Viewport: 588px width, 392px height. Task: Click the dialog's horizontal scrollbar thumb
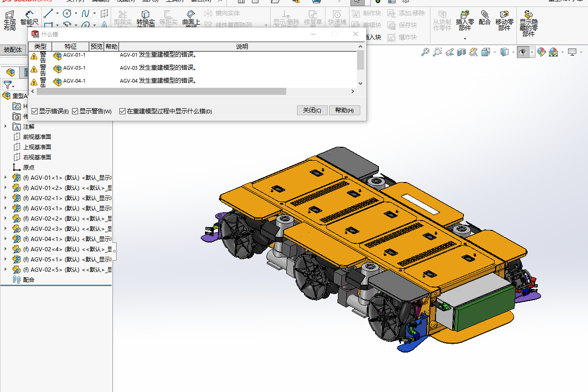click(161, 91)
